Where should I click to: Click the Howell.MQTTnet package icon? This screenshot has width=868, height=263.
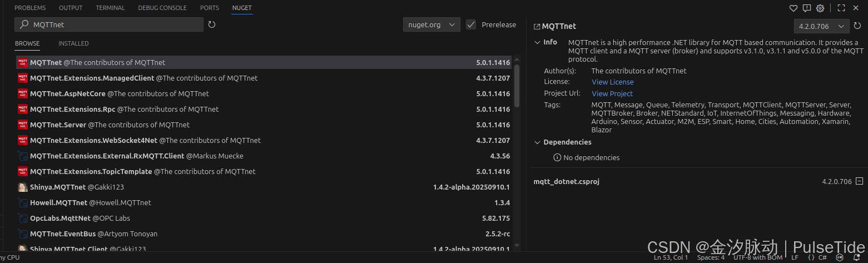(x=23, y=202)
